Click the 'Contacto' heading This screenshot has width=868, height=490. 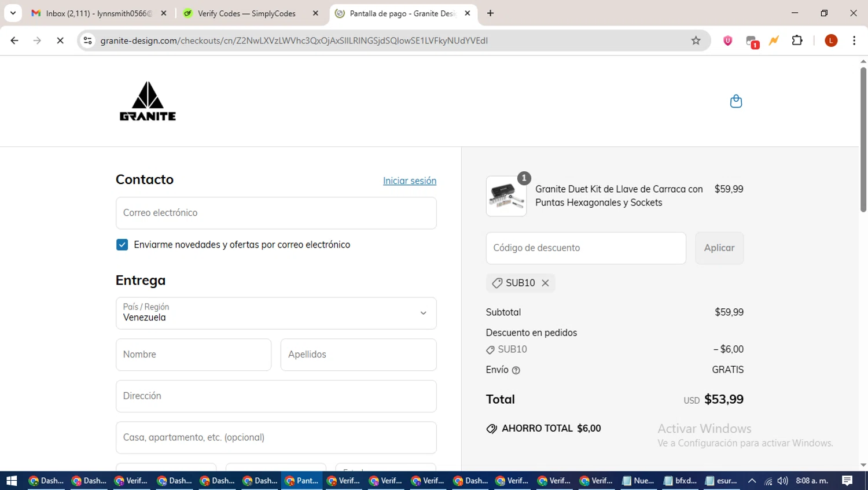click(145, 179)
